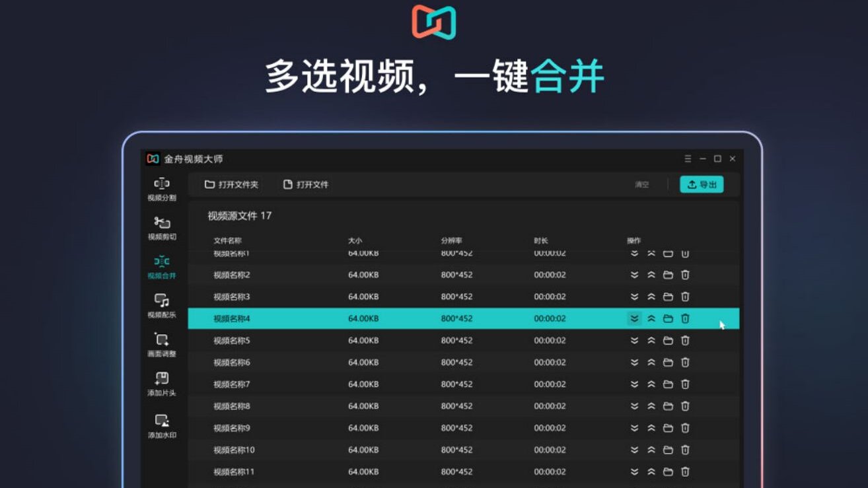
Task: Open the hamburger menu near window controls
Action: click(x=687, y=158)
